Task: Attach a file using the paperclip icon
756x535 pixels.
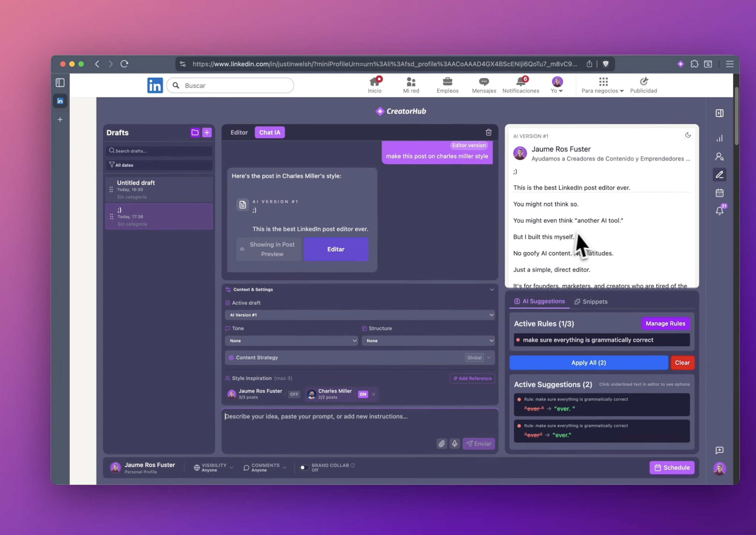Action: [441, 444]
